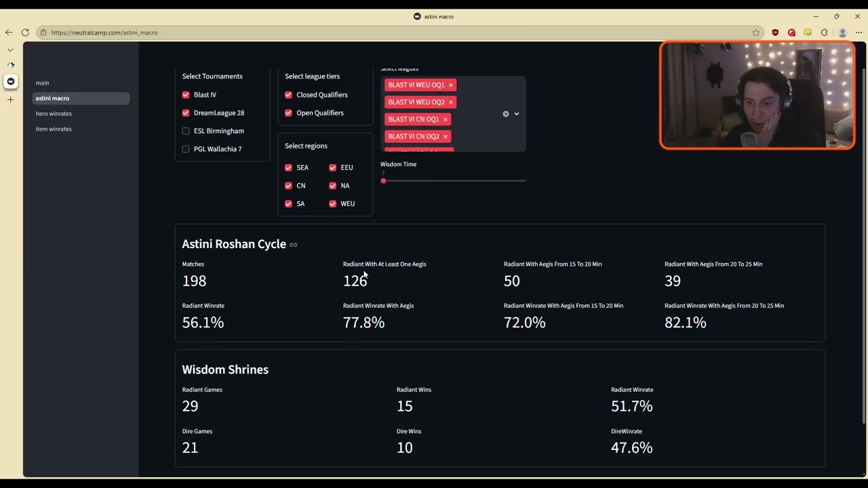Check the ESL Birmingham tournament
The image size is (868, 488).
coord(186,131)
